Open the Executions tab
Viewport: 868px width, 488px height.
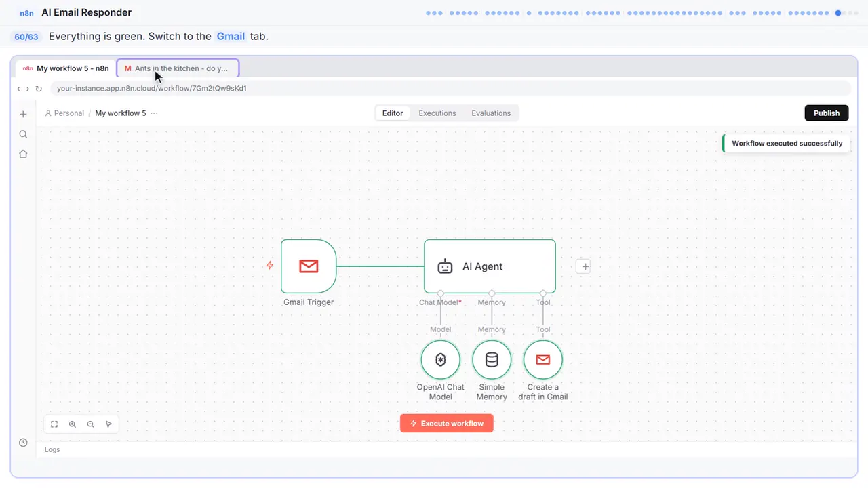pos(437,113)
